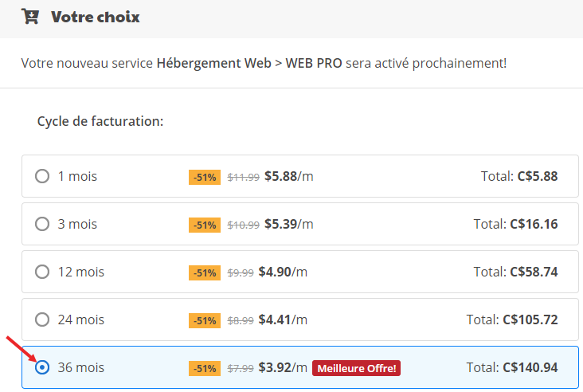Click the -51% badge on 12 mois row

pyautogui.click(x=204, y=272)
